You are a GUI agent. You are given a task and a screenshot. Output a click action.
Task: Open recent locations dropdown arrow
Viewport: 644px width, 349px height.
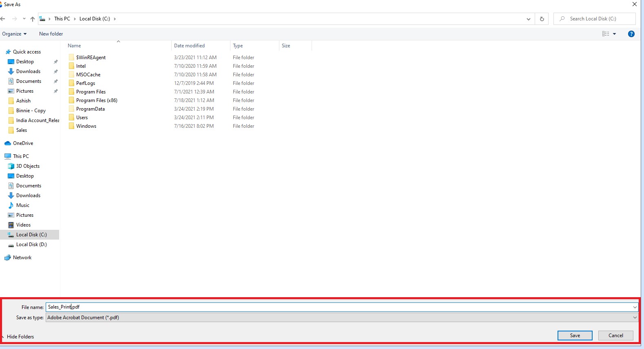[24, 19]
